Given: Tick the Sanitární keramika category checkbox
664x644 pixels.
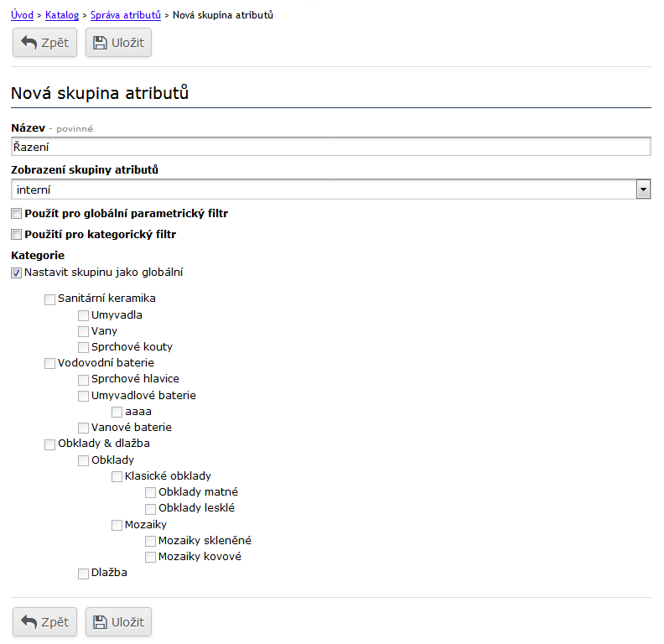Looking at the screenshot, I should click(x=50, y=299).
